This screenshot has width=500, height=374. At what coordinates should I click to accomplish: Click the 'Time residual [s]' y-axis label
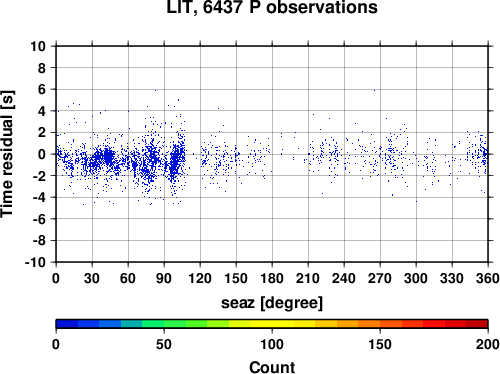7,154
